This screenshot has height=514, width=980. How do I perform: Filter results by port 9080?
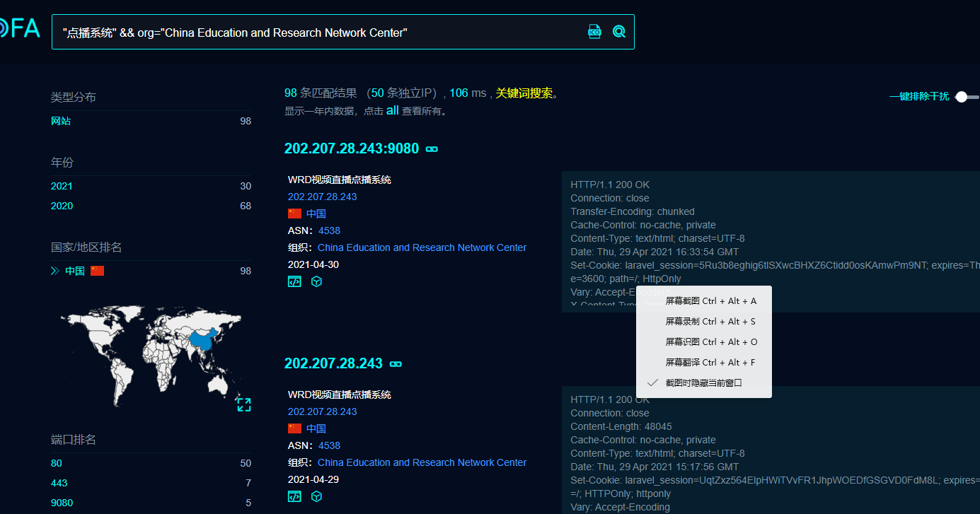tap(62, 503)
